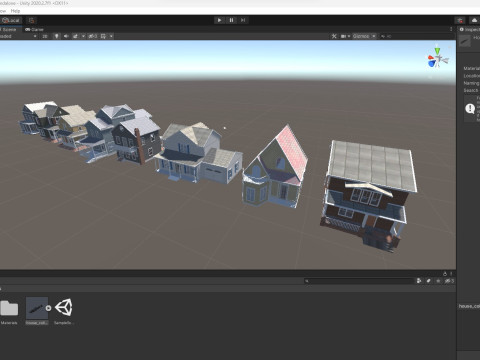Screen dimensions: 480x360
Task: Search by Label icon in Project panel
Action: 429,281
